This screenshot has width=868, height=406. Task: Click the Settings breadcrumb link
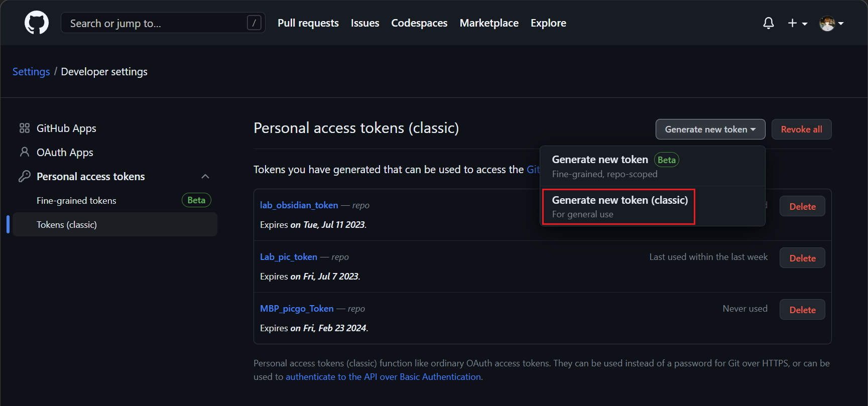(31, 72)
